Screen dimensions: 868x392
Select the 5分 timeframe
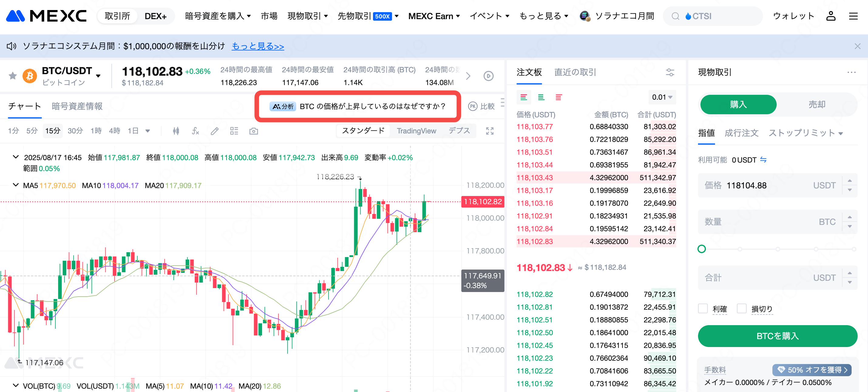(x=32, y=131)
